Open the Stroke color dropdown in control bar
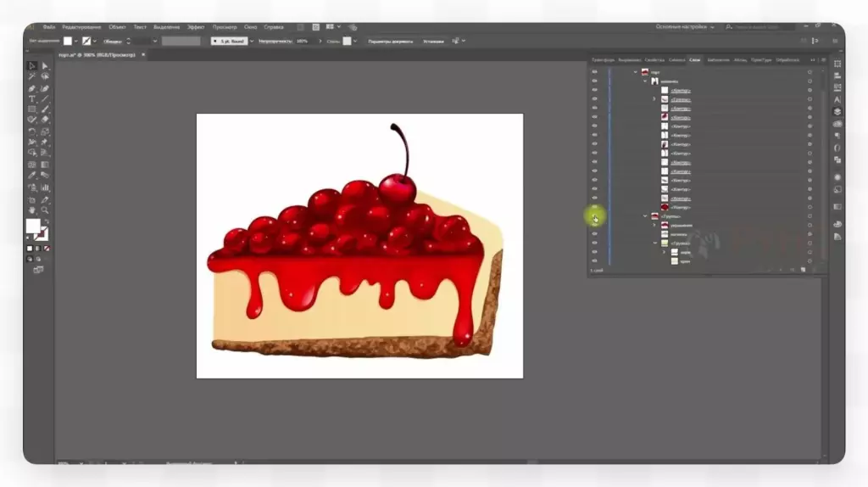Screen dimensions: 868x487 [x=95, y=41]
